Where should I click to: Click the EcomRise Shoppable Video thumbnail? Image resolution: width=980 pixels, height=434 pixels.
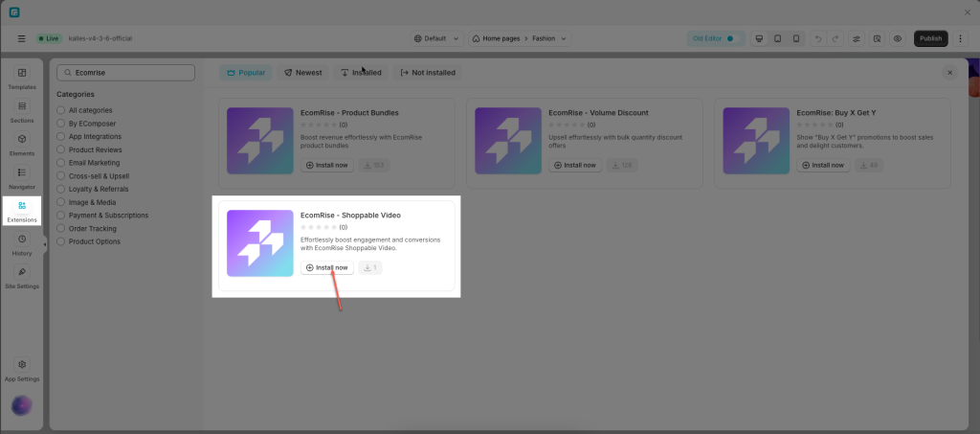point(260,243)
